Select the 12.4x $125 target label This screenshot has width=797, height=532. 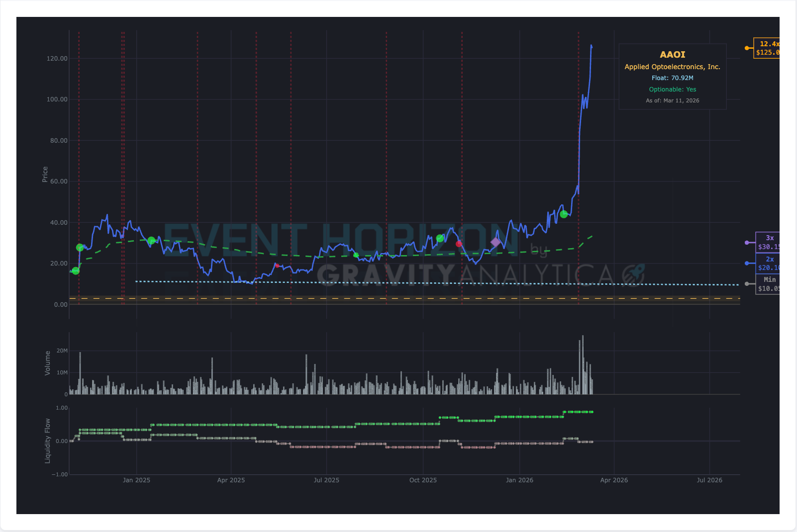click(x=767, y=48)
